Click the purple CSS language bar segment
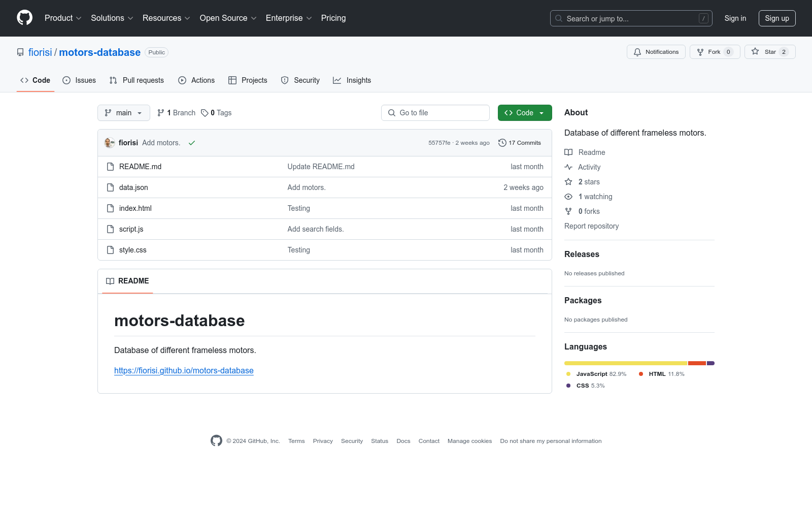This screenshot has width=812, height=508. tap(710, 363)
